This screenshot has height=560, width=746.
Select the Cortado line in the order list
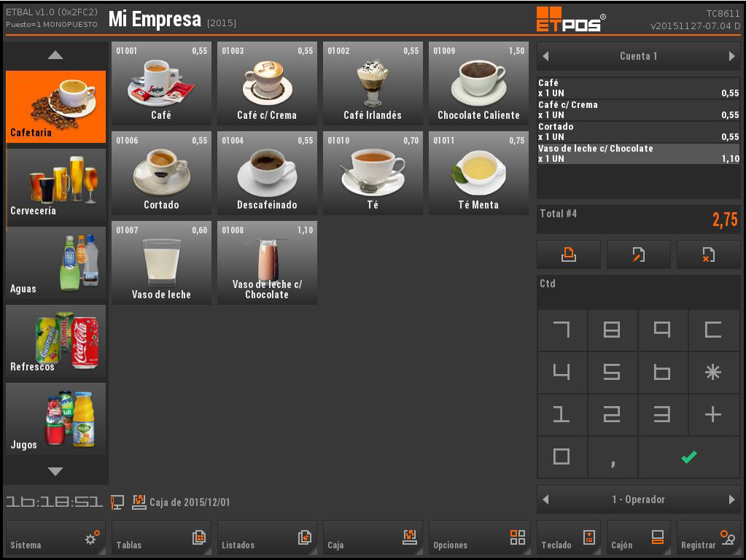click(x=639, y=132)
